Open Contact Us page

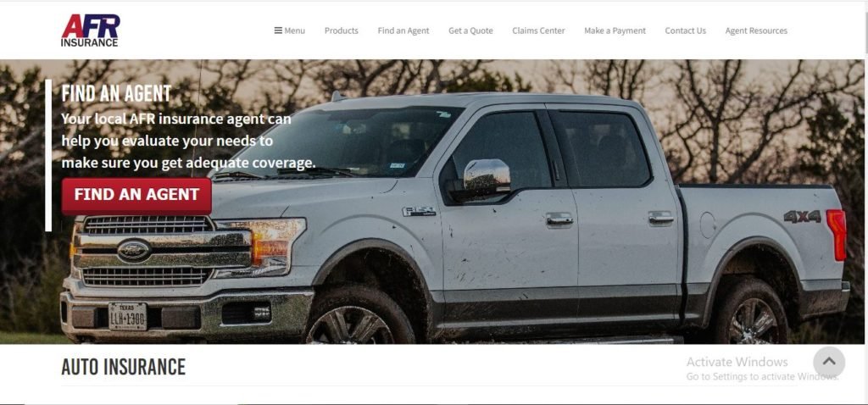coord(685,31)
